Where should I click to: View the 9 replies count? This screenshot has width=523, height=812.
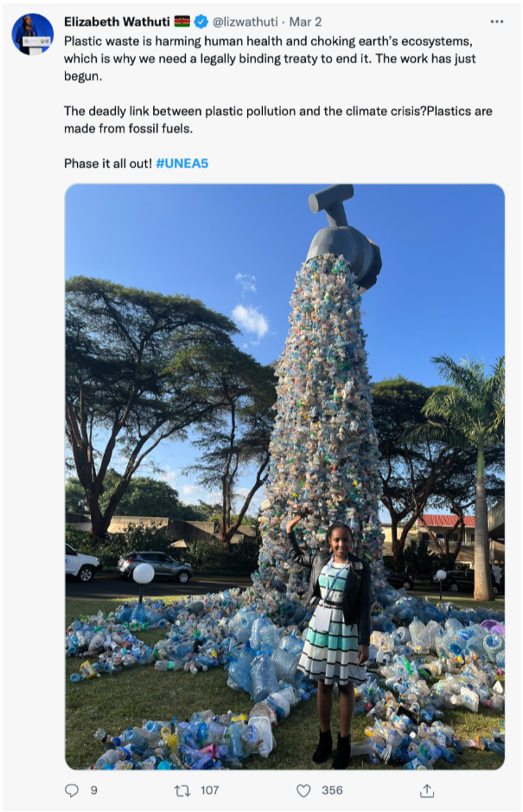click(93, 790)
